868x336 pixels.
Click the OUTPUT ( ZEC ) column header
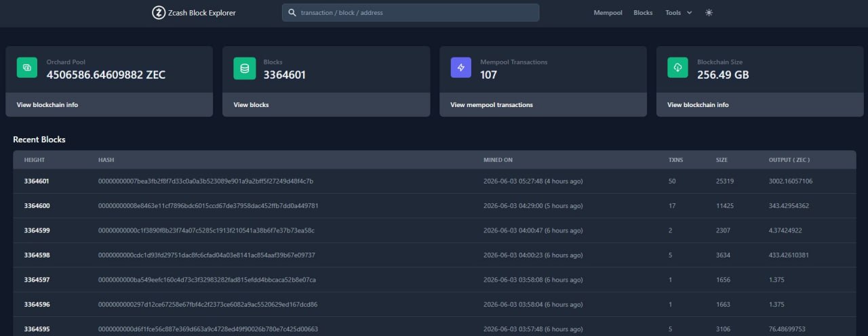point(789,160)
